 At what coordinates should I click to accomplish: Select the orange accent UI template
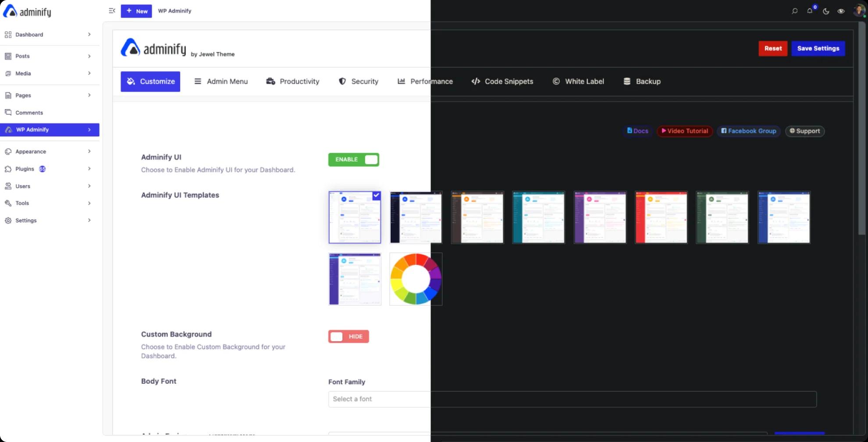pos(477,217)
